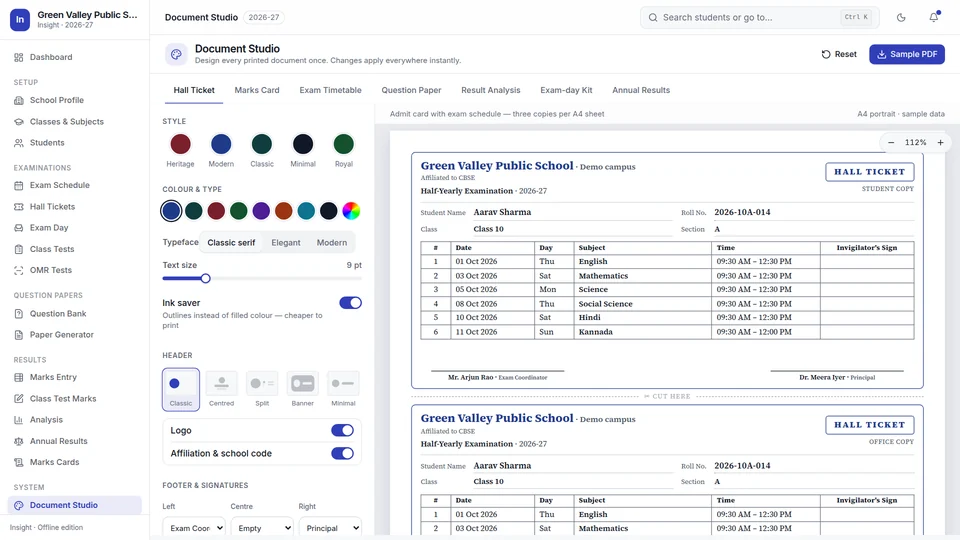The width and height of the screenshot is (960, 540).
Task: Switch to Question Paper tab
Action: click(x=411, y=90)
